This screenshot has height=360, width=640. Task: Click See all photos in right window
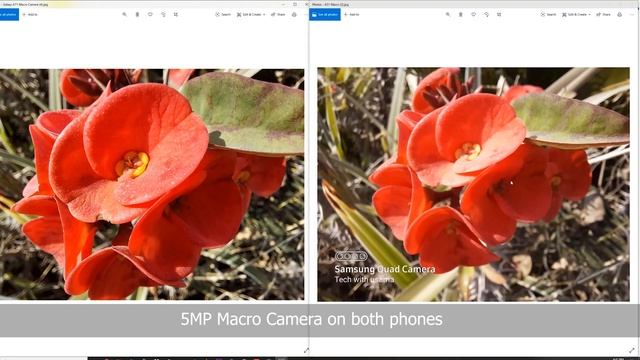325,14
